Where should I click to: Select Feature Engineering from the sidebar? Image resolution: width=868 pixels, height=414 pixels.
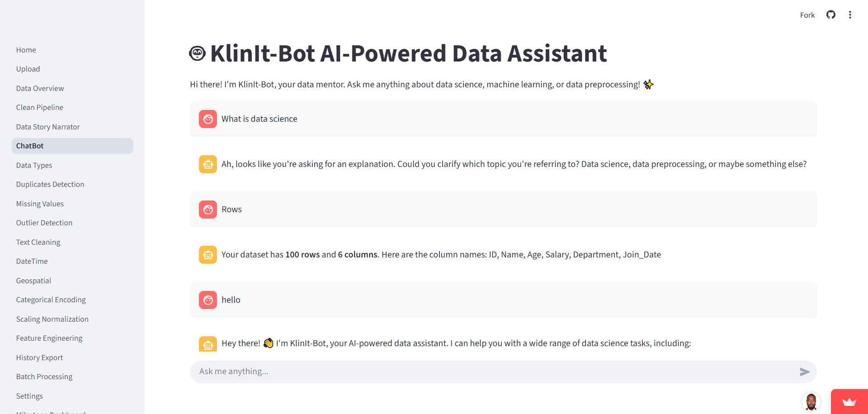[49, 338]
